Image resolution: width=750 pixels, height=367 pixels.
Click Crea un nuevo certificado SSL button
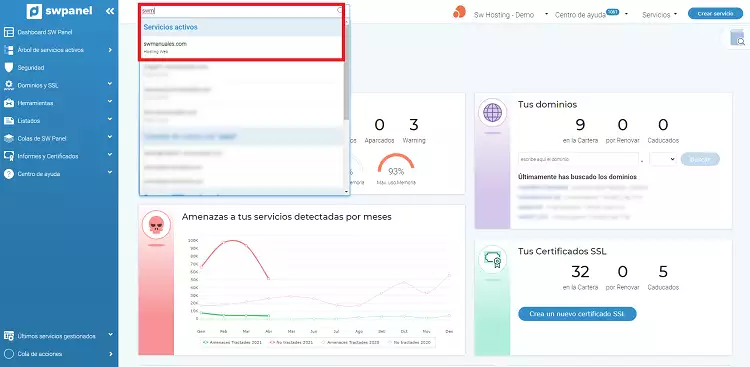click(577, 314)
